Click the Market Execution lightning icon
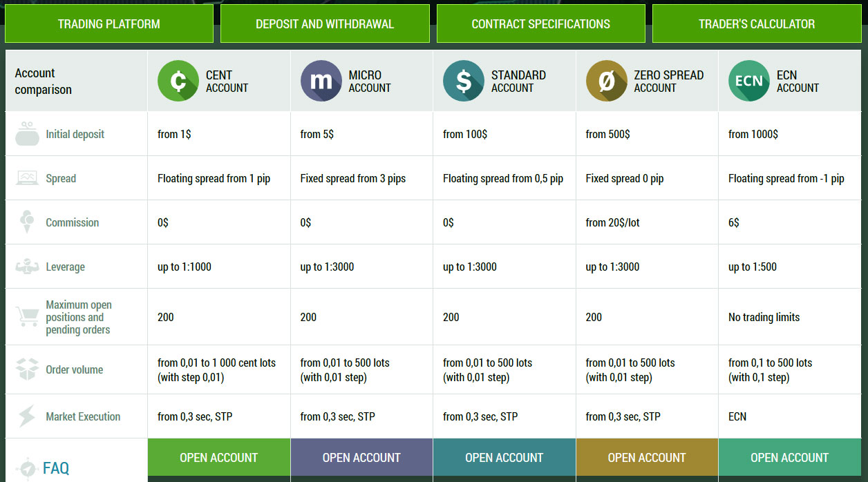This screenshot has width=868, height=482. [27, 416]
